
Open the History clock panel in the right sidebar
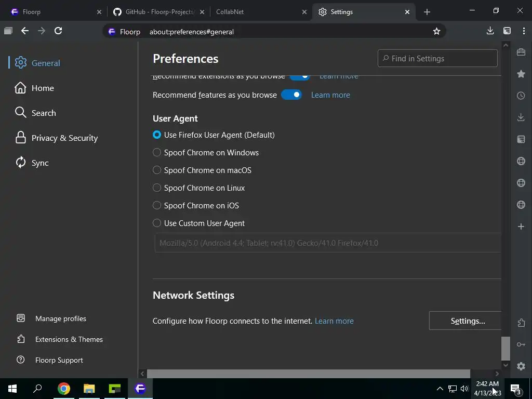pyautogui.click(x=521, y=96)
